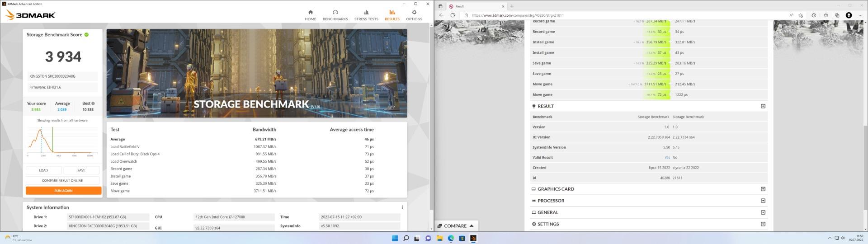Open the System information three-dot menu
This screenshot has width=868, height=244.
[x=402, y=207]
